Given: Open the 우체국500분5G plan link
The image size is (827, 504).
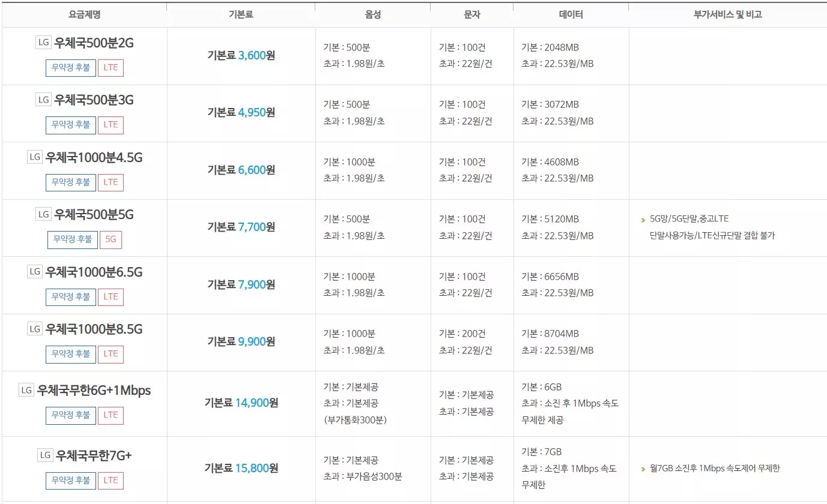Looking at the screenshot, I should pyautogui.click(x=94, y=215).
